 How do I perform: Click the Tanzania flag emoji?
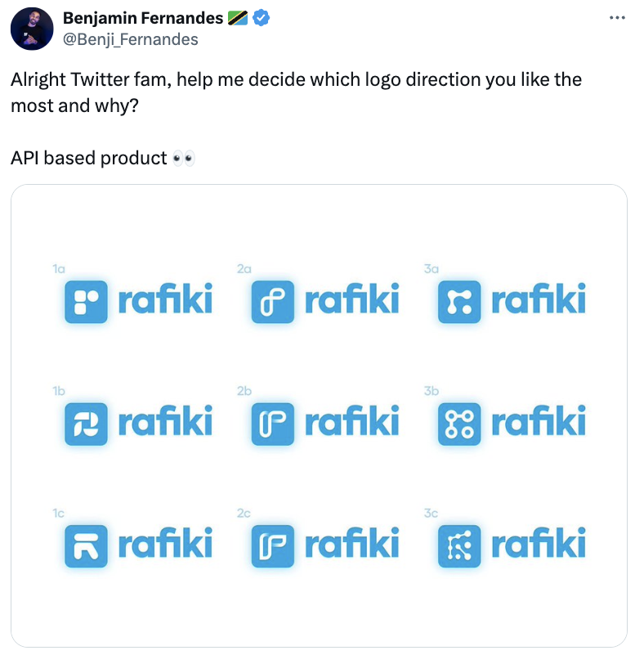coord(237,16)
